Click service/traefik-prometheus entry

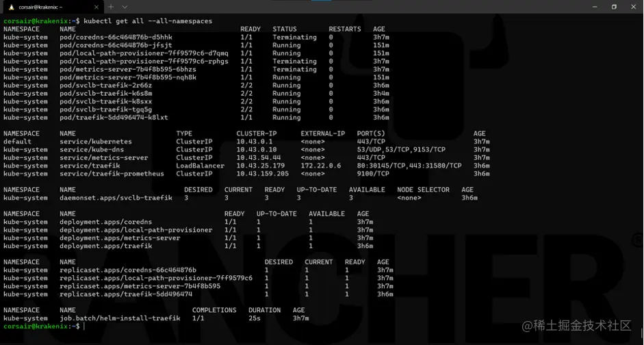pos(112,174)
